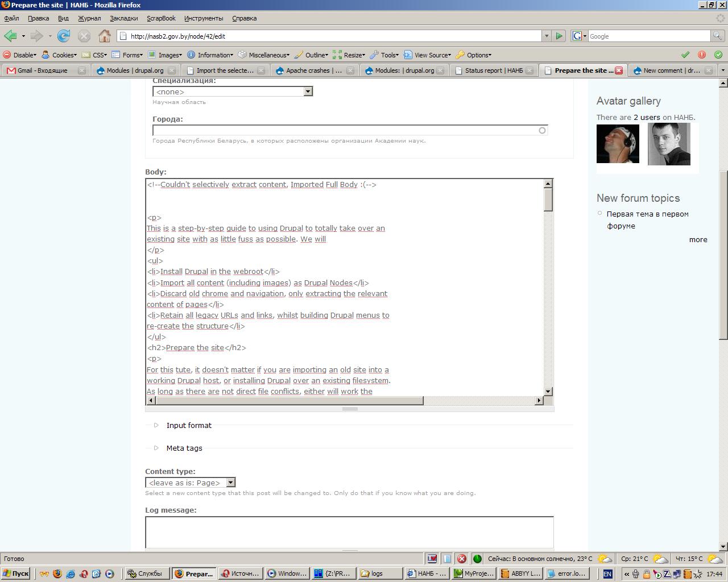Switch to the Status report tab
728x582 pixels.
(x=494, y=70)
